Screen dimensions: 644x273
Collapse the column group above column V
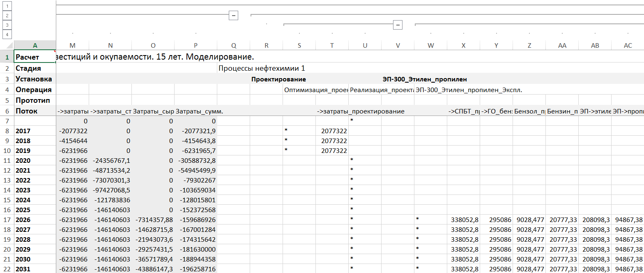coord(398,25)
